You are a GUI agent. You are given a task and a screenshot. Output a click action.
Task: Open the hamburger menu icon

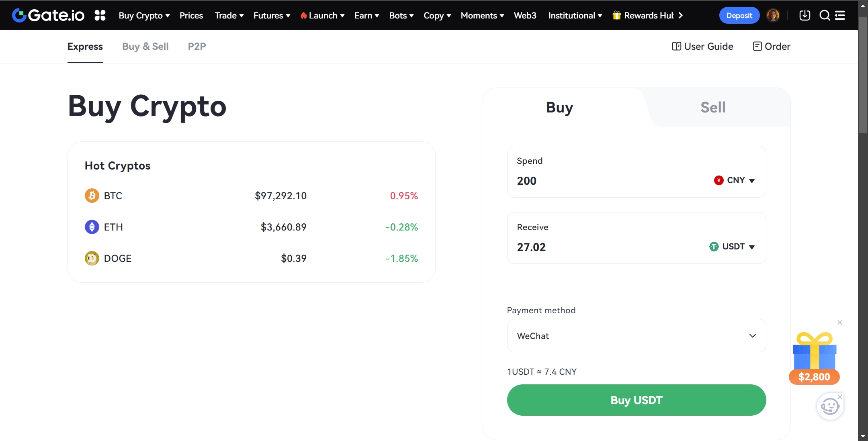(x=840, y=15)
